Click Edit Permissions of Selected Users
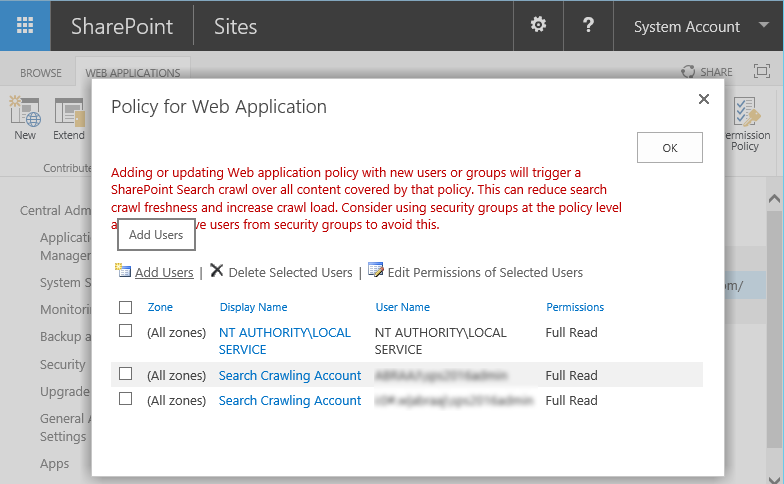Screen dimensions: 784x484 (x=485, y=272)
